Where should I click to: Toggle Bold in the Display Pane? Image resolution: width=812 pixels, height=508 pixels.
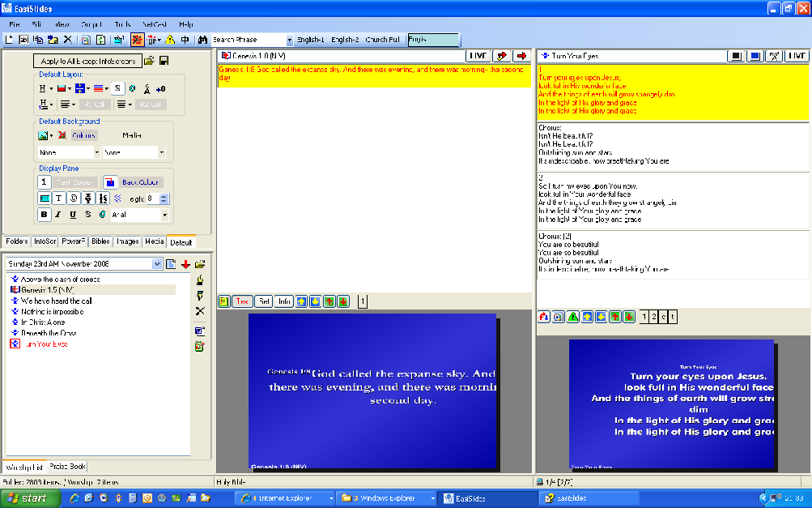[x=45, y=215]
